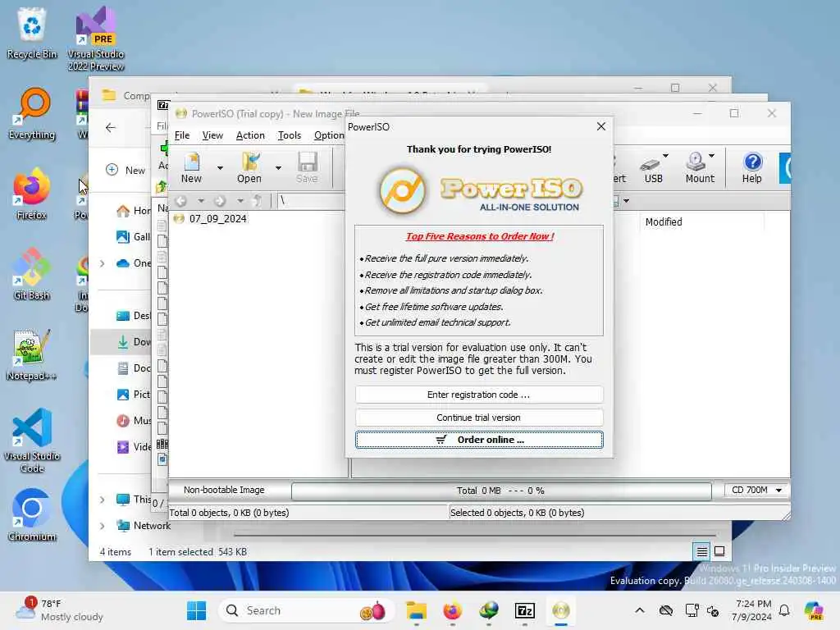Close the PowerISO trial dialog
This screenshot has width=840, height=630.
click(x=601, y=126)
